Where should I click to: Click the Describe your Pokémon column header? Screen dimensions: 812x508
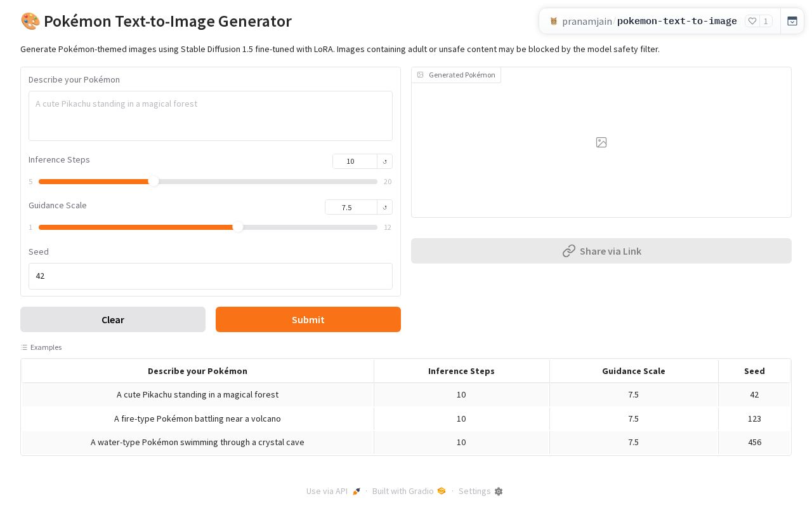click(x=198, y=371)
